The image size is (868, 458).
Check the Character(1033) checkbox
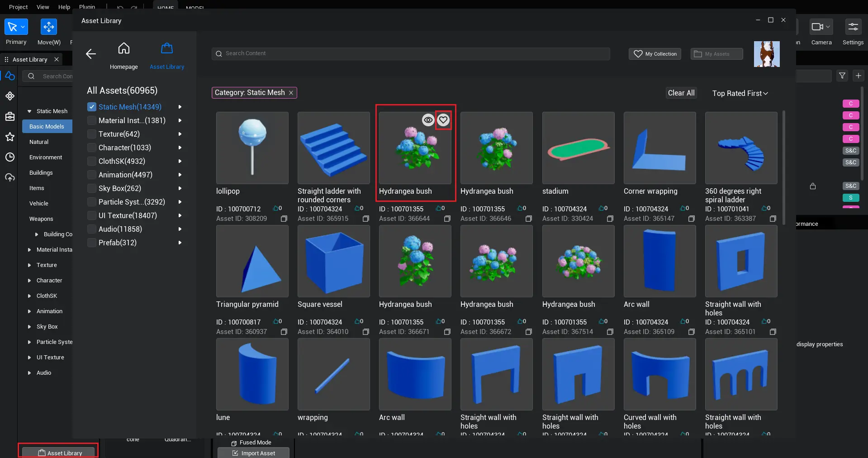click(92, 148)
